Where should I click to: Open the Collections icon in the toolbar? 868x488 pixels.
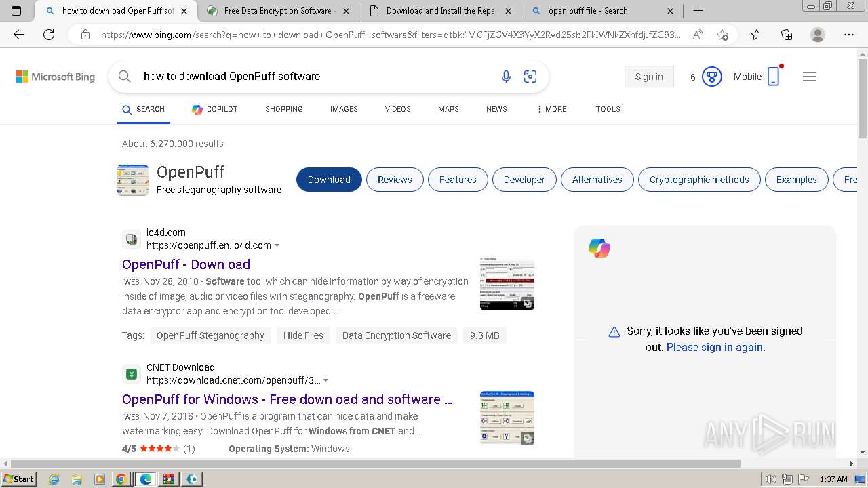pyautogui.click(x=787, y=35)
